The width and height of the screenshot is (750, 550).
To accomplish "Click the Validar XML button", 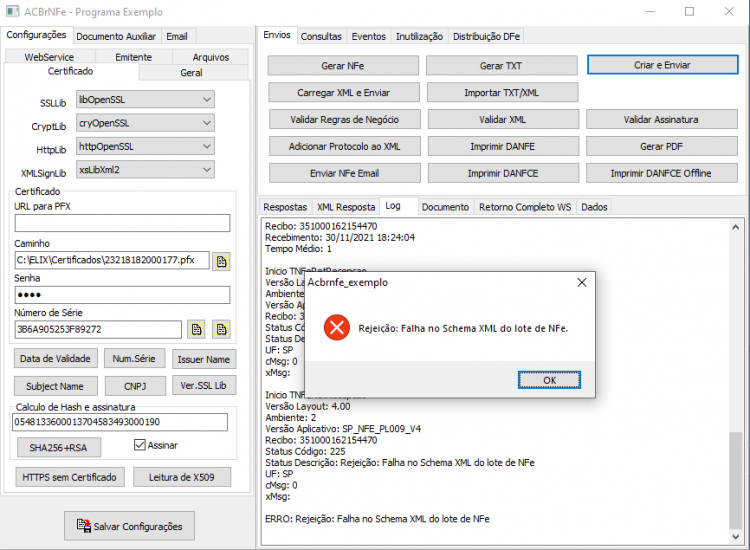I will 502,120.
